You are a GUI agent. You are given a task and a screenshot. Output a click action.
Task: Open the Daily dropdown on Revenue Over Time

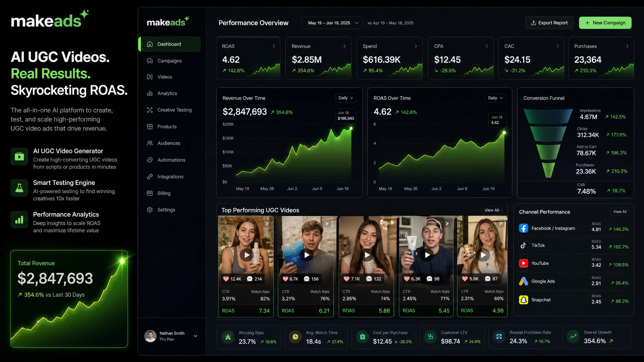tap(346, 98)
